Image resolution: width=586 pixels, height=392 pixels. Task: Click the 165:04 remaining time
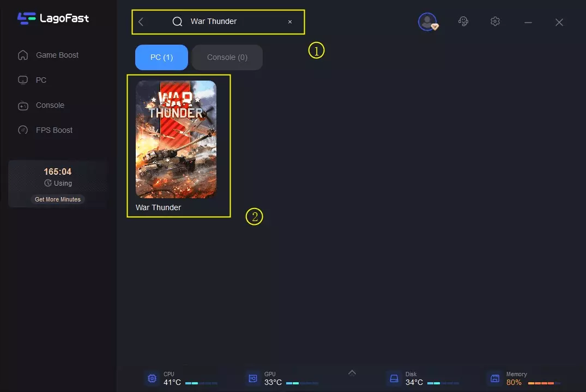(58, 171)
